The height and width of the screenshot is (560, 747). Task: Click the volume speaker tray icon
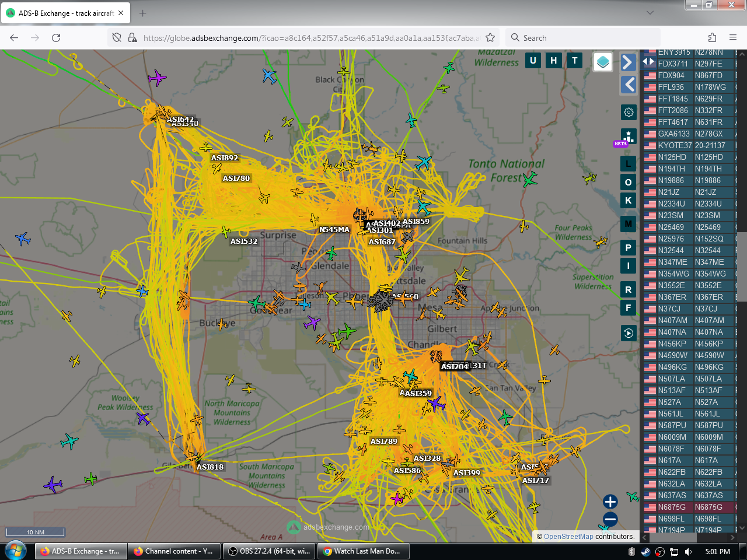click(688, 552)
